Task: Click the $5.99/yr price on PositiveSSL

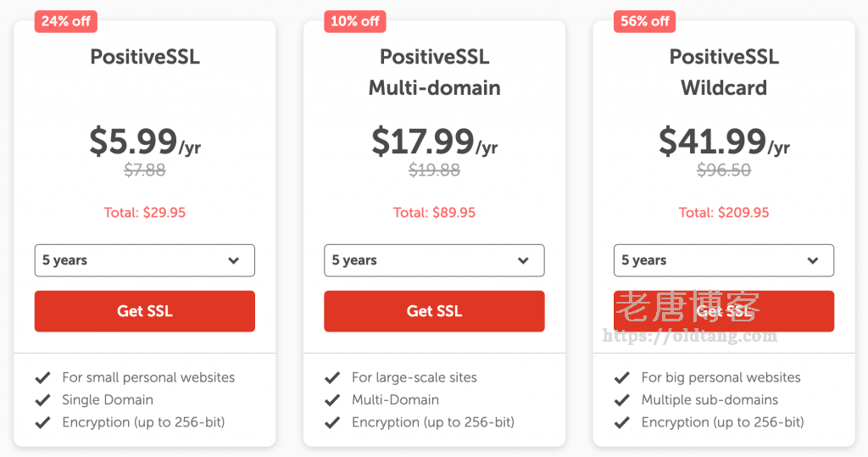Action: coord(144,142)
